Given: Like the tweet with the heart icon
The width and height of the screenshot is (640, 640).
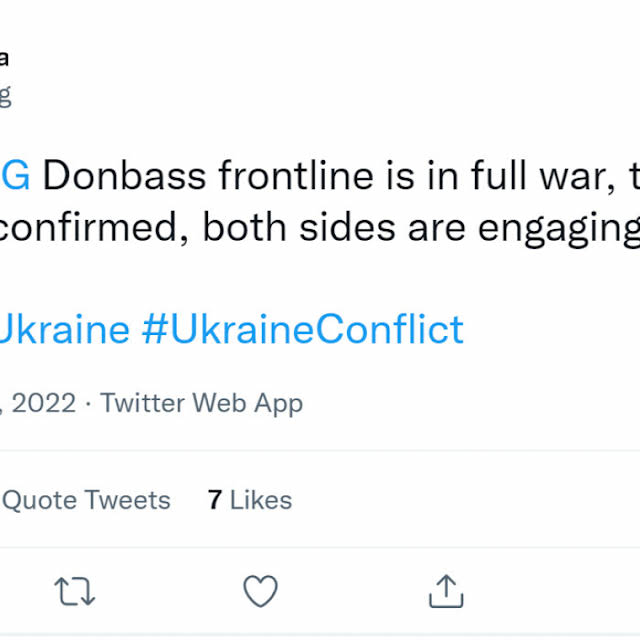Looking at the screenshot, I should point(260,592).
